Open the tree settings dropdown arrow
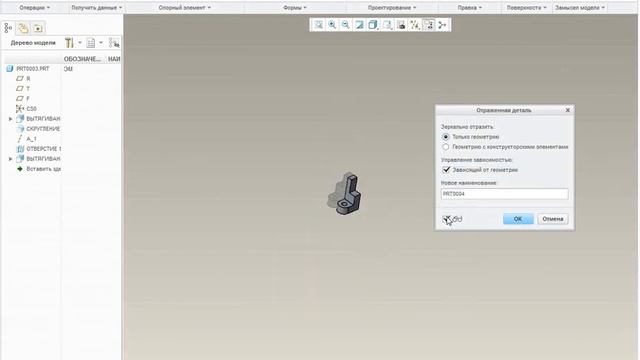This screenshot has width=640, height=360. pyautogui.click(x=80, y=42)
